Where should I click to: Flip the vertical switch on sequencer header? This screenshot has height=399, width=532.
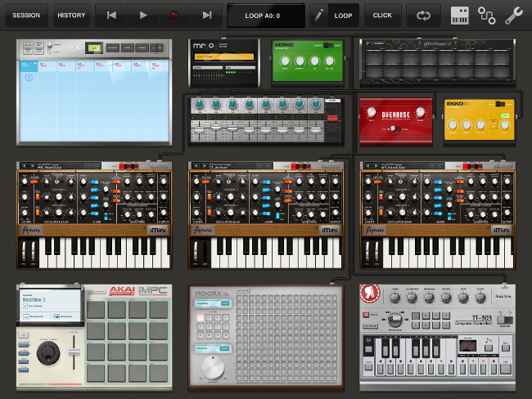pos(50,47)
